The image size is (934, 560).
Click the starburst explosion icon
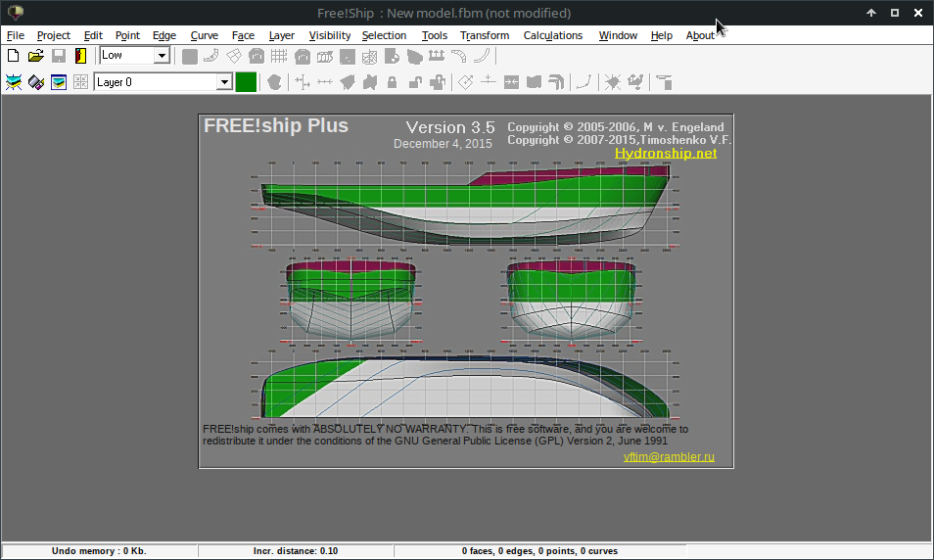612,82
